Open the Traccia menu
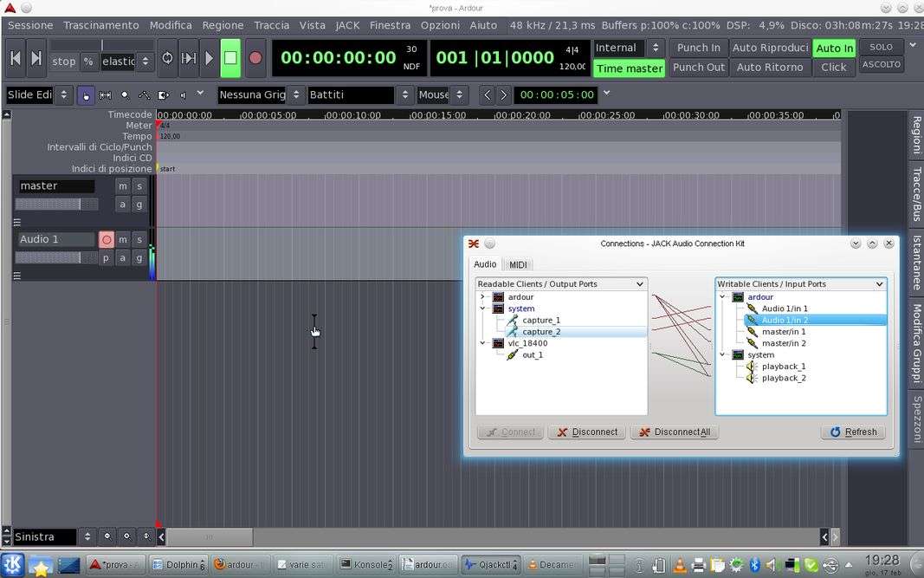Screen dimensions: 924x578 (x=271, y=25)
